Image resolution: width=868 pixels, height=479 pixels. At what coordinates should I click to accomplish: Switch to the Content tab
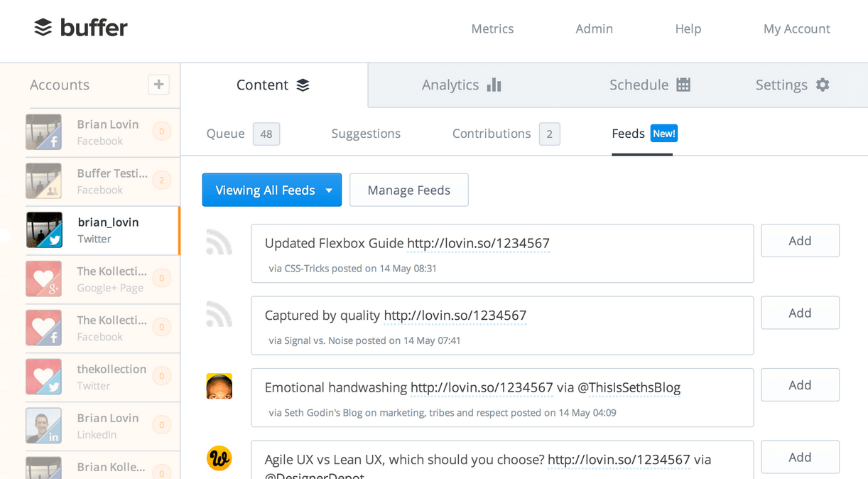pos(273,85)
